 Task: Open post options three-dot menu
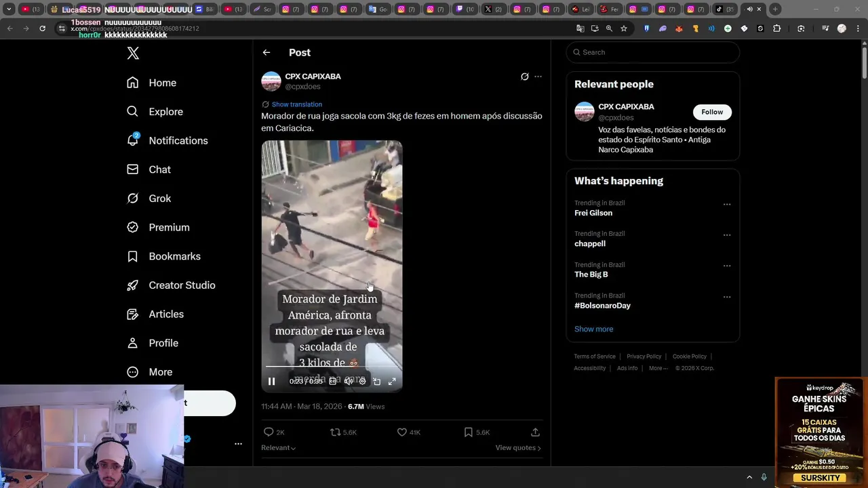pyautogui.click(x=538, y=77)
